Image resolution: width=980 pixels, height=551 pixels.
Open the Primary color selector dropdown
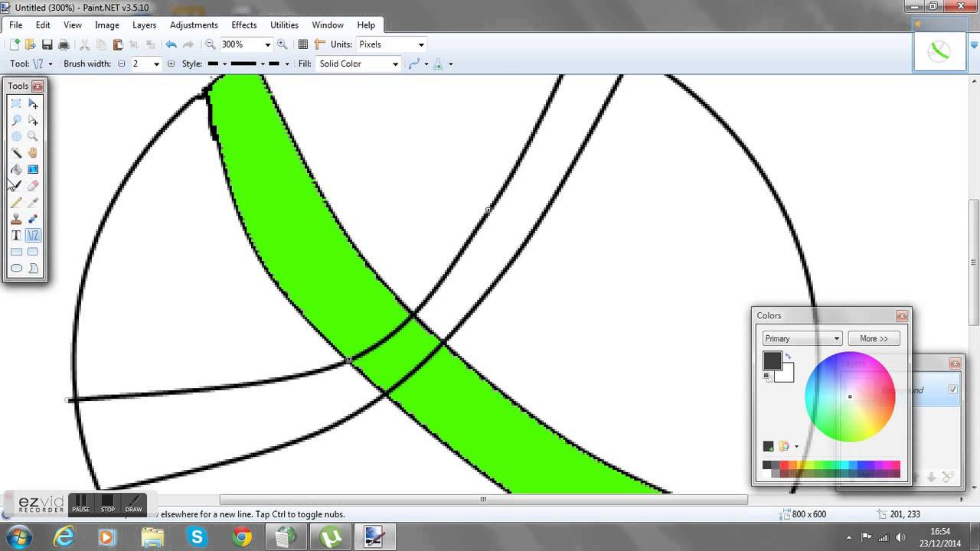802,338
